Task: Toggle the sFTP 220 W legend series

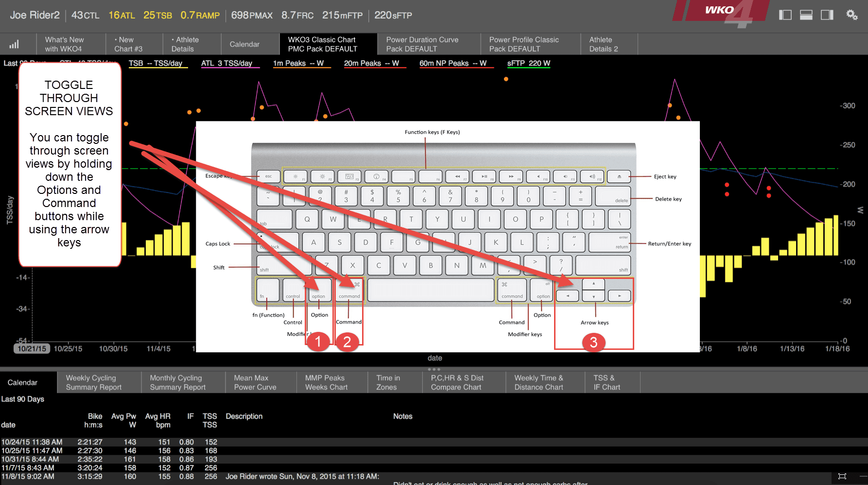Action: [x=529, y=64]
